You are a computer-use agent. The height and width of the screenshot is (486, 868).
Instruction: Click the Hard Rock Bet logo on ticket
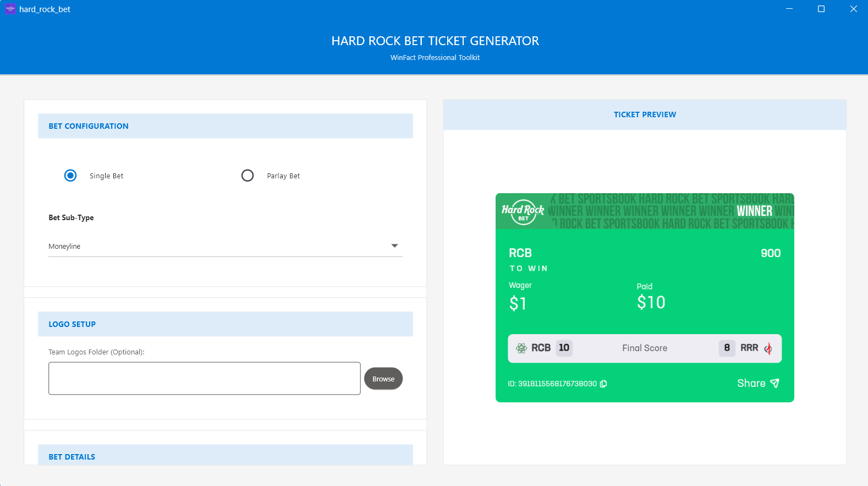523,212
